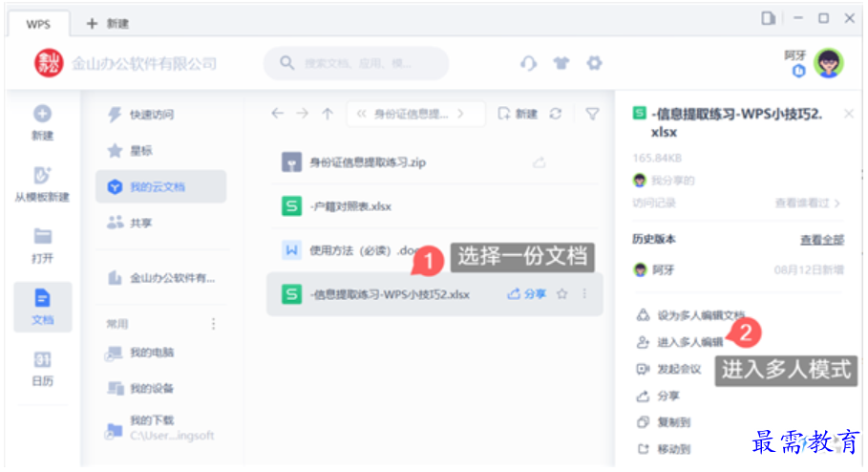
Task: Click the search documents input field
Action: [x=356, y=63]
